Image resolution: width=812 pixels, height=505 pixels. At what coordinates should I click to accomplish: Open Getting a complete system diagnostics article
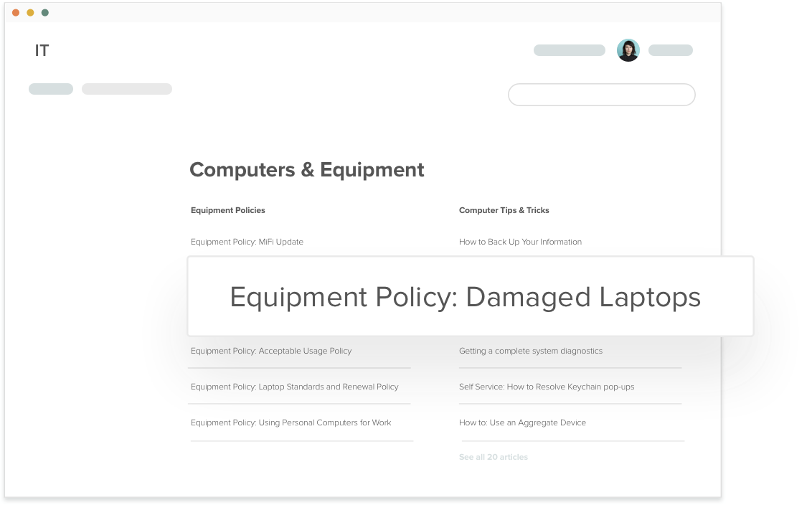(x=531, y=351)
